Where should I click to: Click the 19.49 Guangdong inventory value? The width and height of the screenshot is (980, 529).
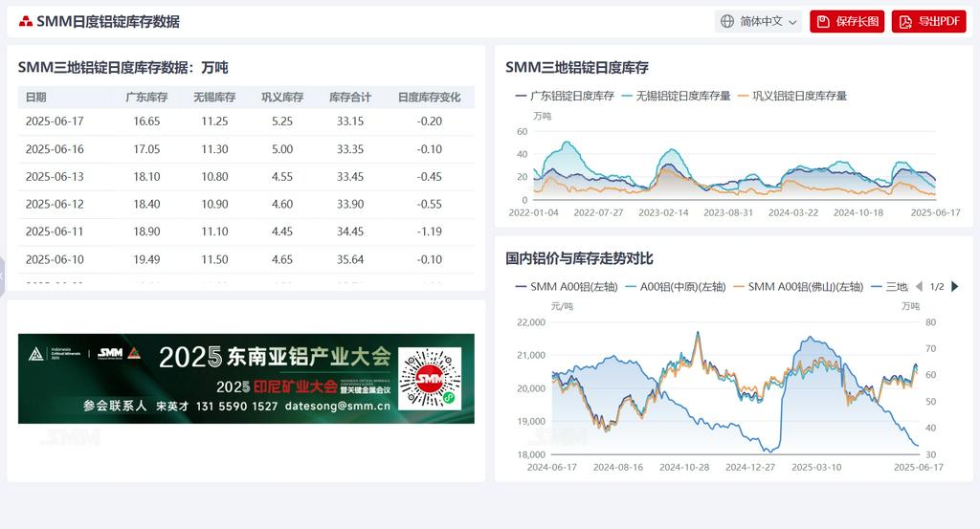tap(146, 259)
